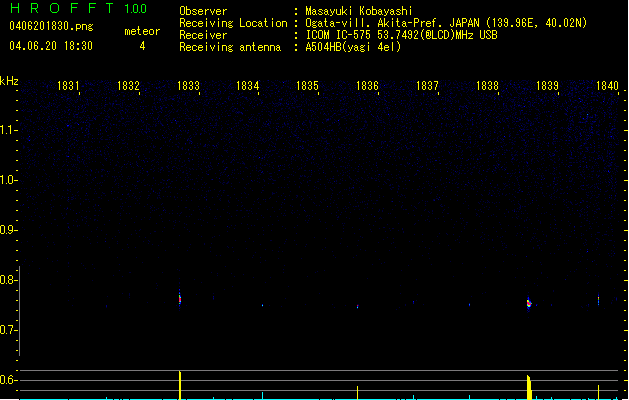
Task: Click the meteor count value 4
Action: pyautogui.click(x=142, y=46)
